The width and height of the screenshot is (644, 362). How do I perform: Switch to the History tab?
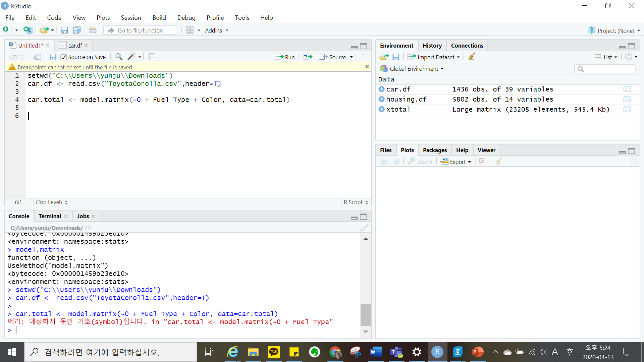pos(432,46)
